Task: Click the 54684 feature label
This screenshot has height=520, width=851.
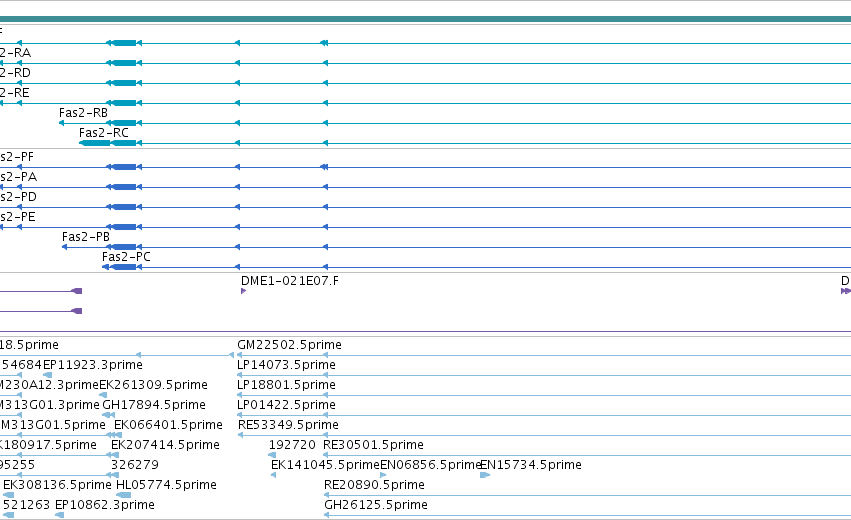Action: [21, 365]
